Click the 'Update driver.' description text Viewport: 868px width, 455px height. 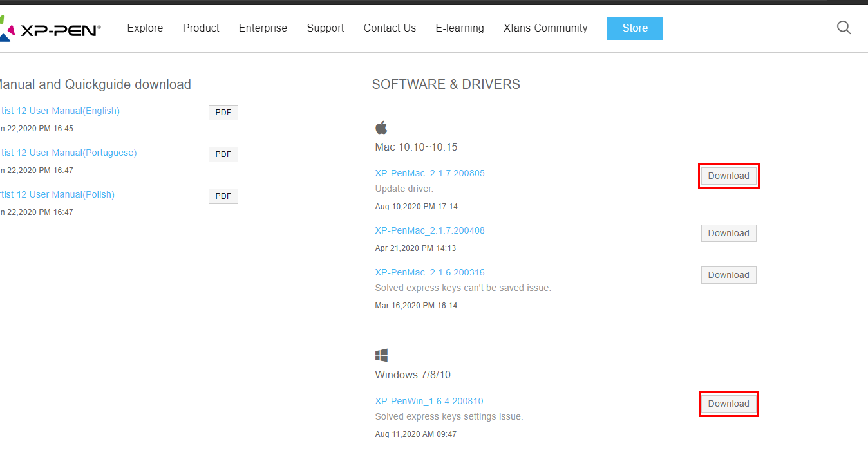[x=404, y=189]
